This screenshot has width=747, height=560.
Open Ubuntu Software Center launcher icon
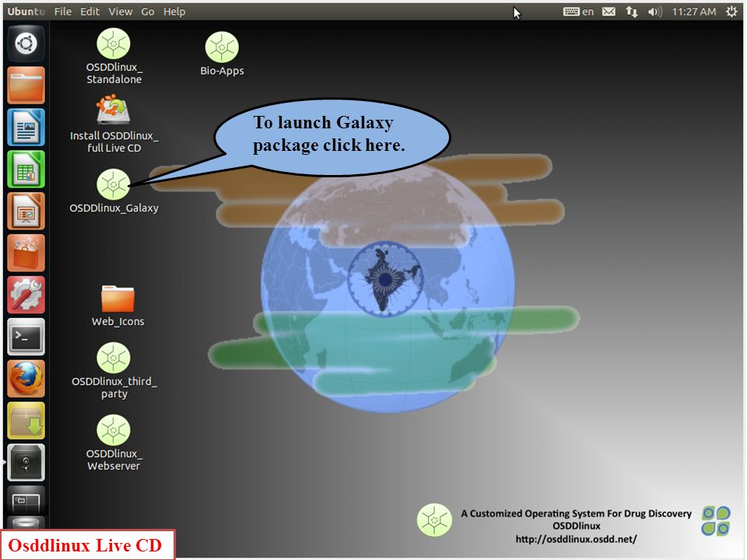(x=26, y=253)
